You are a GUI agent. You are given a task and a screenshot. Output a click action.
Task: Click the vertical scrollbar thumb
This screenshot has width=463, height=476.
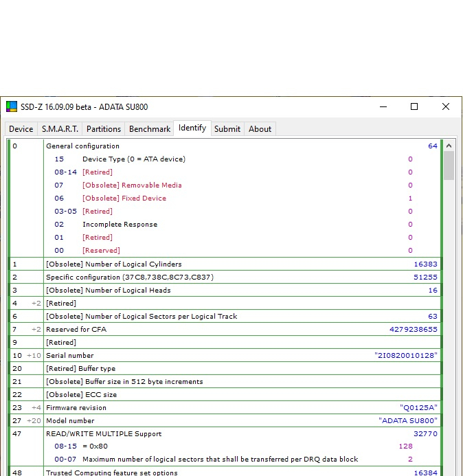click(x=449, y=166)
